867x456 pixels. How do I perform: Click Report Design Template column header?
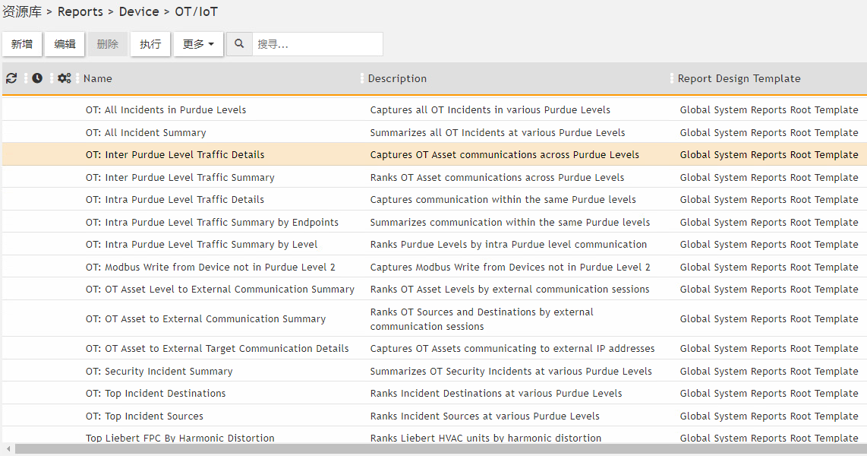(x=738, y=78)
